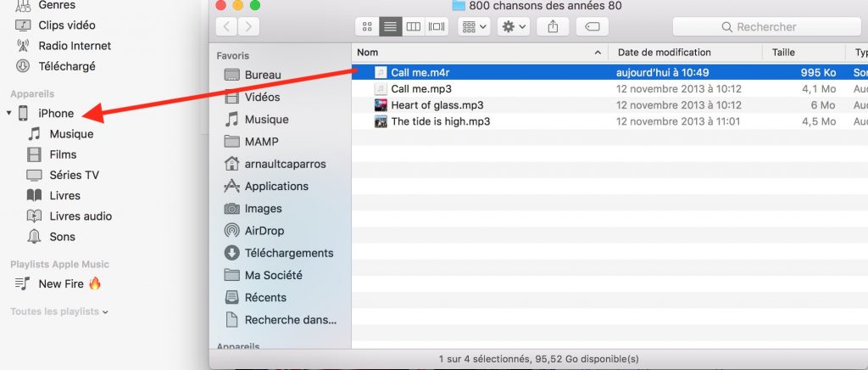This screenshot has width=868, height=370.
Task: Open Clips vidéo in iTunes sidebar
Action: [x=66, y=25]
